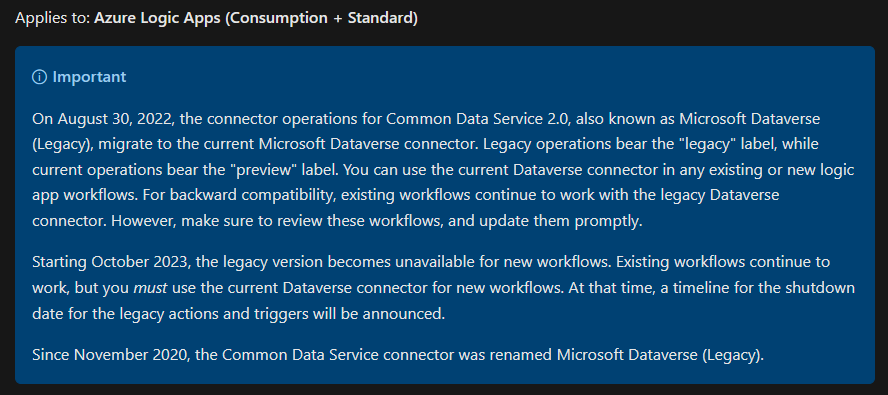Click the Applies to label
Screen dimensions: 888x395
tap(53, 18)
